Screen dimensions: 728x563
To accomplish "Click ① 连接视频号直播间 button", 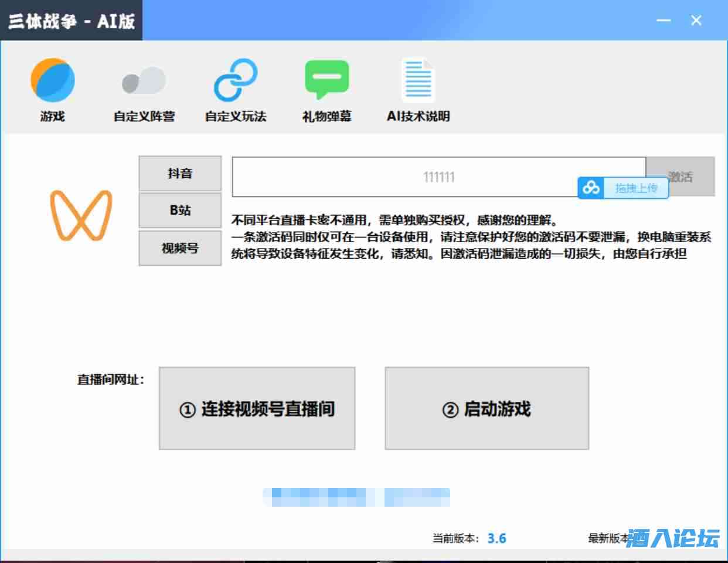I will [x=257, y=409].
